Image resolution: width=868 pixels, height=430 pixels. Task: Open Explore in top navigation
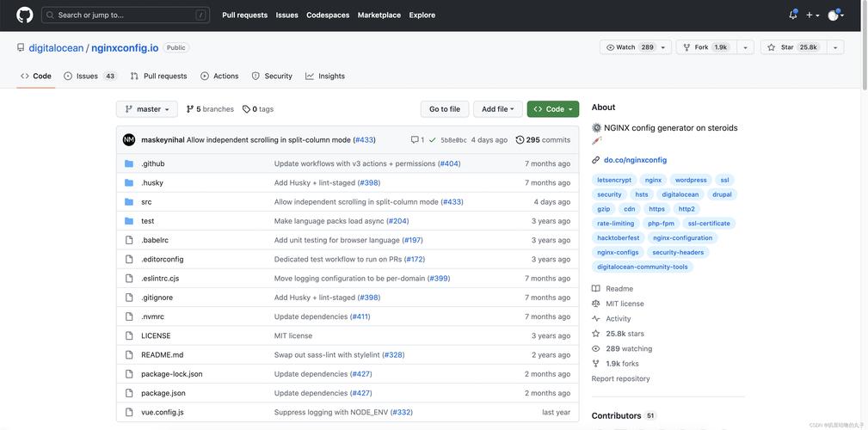click(x=422, y=15)
